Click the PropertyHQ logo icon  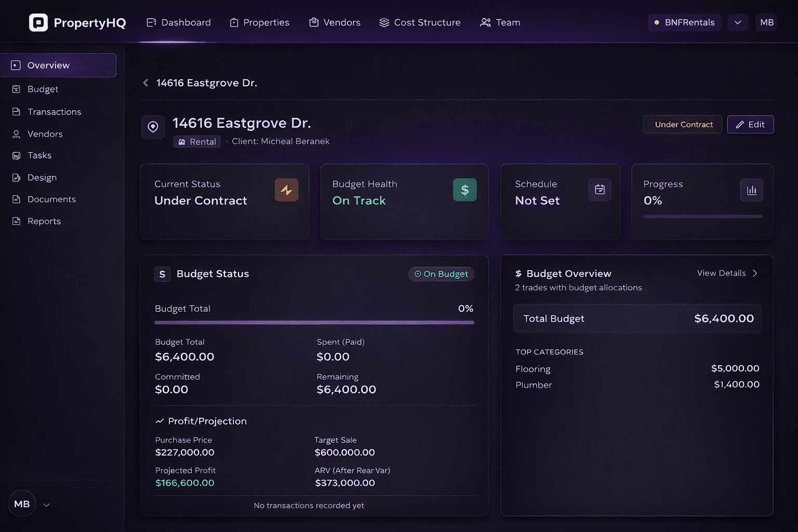[x=38, y=22]
